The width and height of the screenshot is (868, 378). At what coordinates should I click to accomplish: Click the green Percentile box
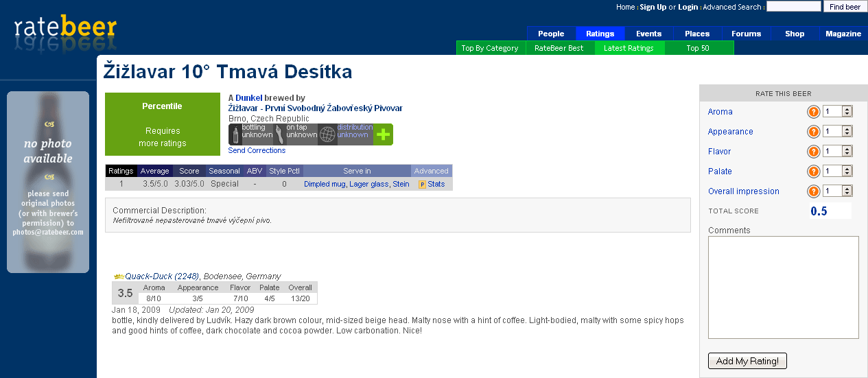[x=162, y=124]
